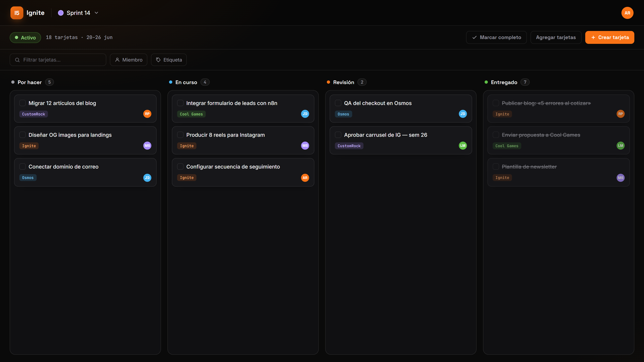
Task: Toggle checkbox on QA del checkout en Osmos
Action: [x=338, y=103]
